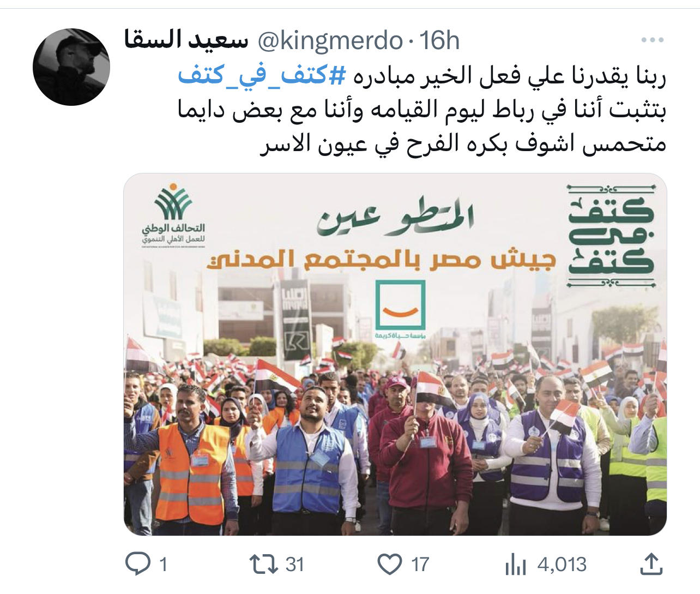
Task: Open the round profile avatar photo
Action: tap(71, 67)
